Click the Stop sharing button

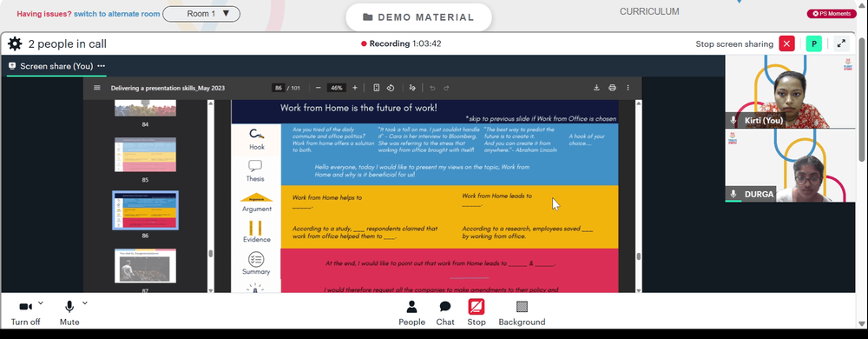pyautogui.click(x=476, y=313)
